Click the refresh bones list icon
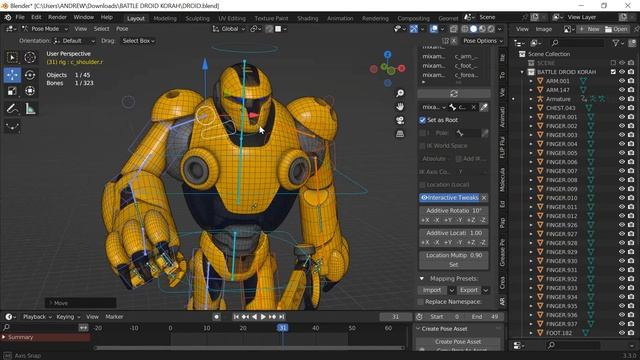 (x=453, y=93)
